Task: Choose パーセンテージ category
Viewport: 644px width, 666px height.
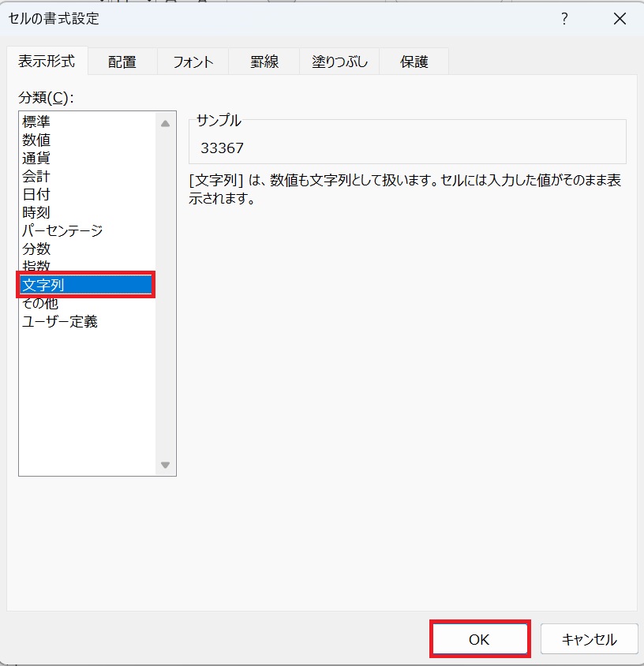Action: (88, 230)
